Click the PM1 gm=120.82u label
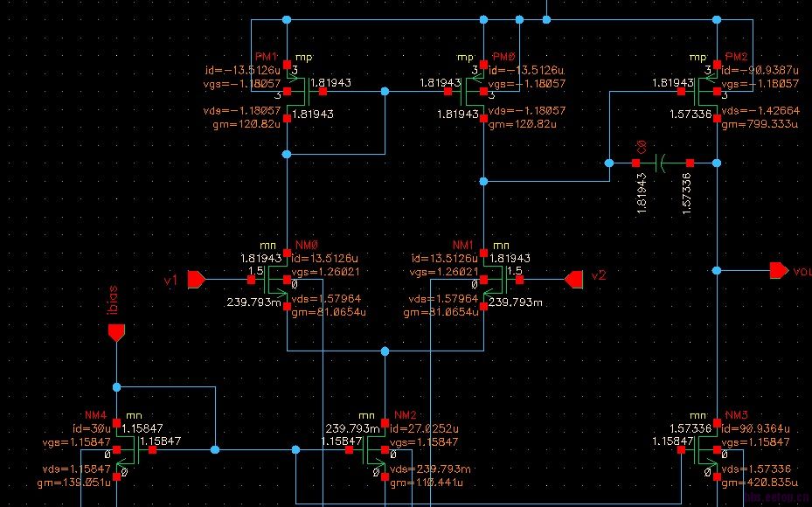Viewport: 812px width, 507px height. pyautogui.click(x=246, y=124)
